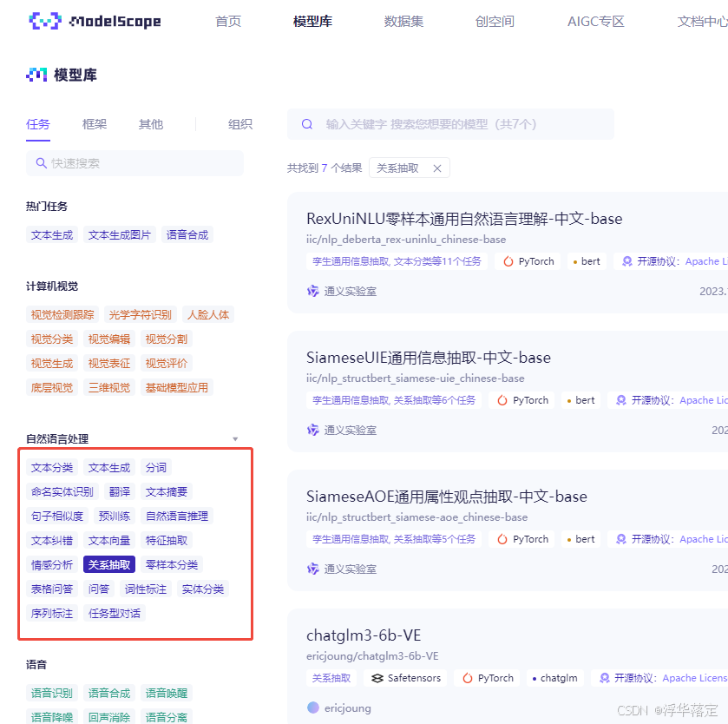Screen dimensions: 728x724
Task: Select 零样本分类 NLP tag
Action: coord(172,565)
